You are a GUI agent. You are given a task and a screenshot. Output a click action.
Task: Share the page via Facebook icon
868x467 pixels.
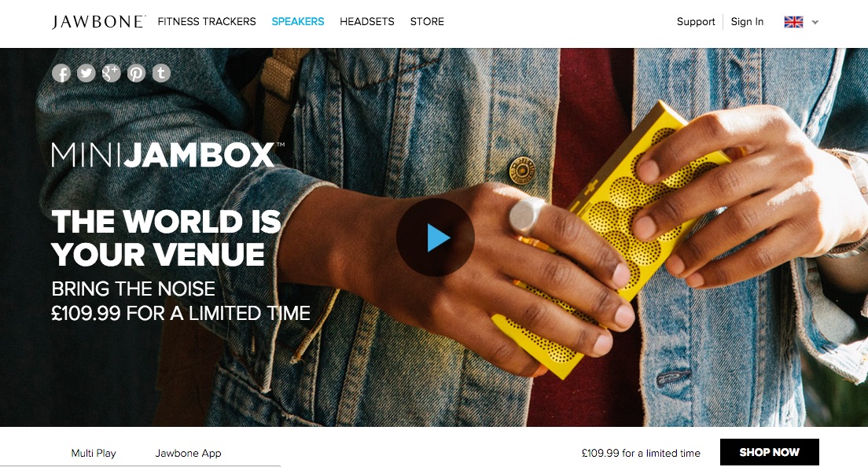pos(61,73)
